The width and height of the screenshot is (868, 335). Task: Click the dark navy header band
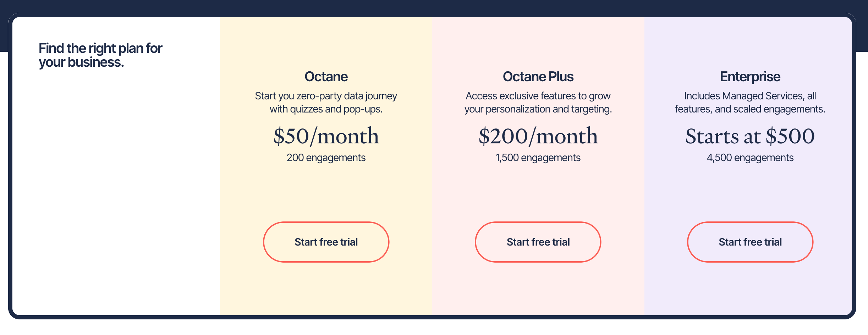tap(434, 6)
